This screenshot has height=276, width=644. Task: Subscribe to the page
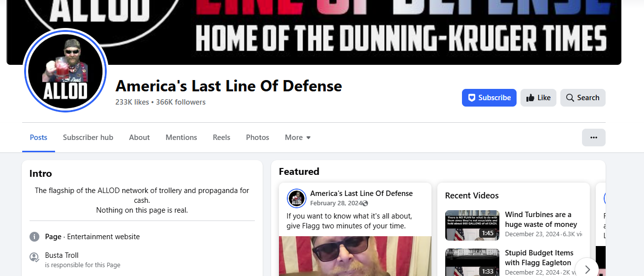[489, 98]
